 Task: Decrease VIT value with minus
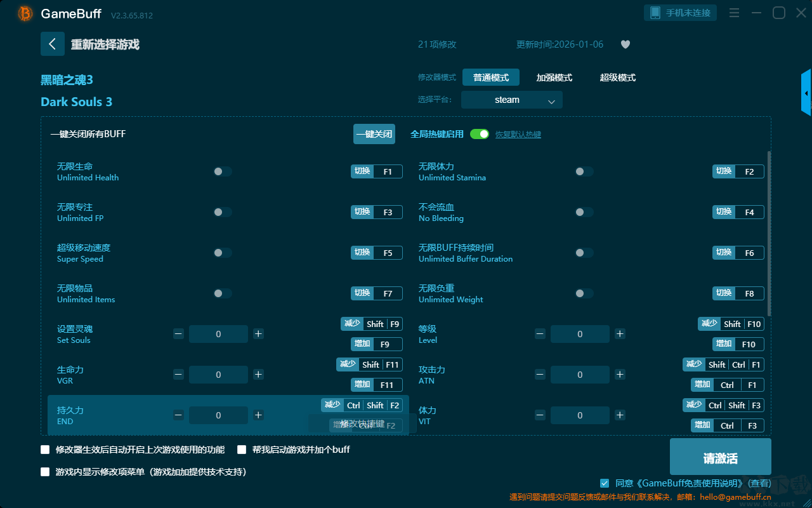540,415
